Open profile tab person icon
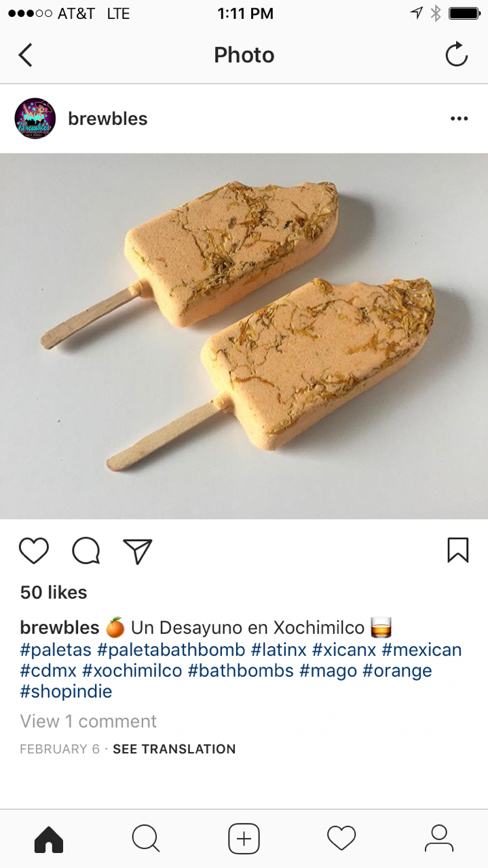 pos(439,839)
